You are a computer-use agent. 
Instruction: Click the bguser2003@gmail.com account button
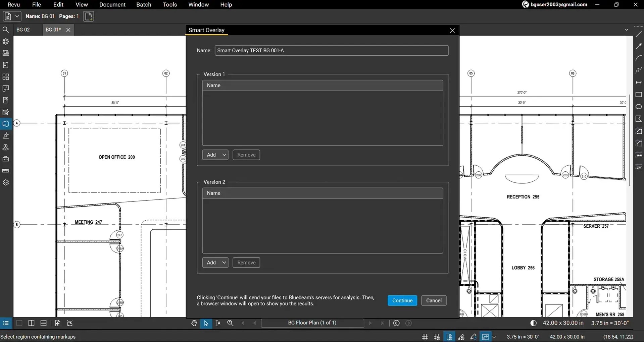[x=555, y=5]
